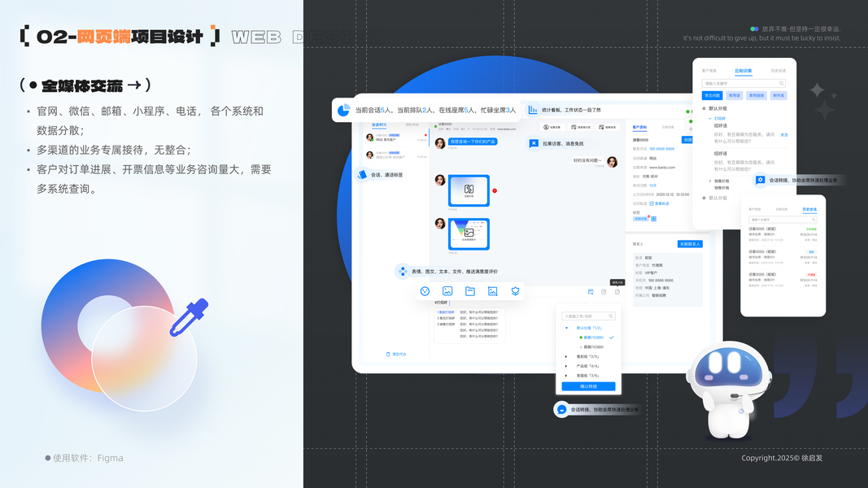Click 发送 link beside first greeting

point(784,135)
